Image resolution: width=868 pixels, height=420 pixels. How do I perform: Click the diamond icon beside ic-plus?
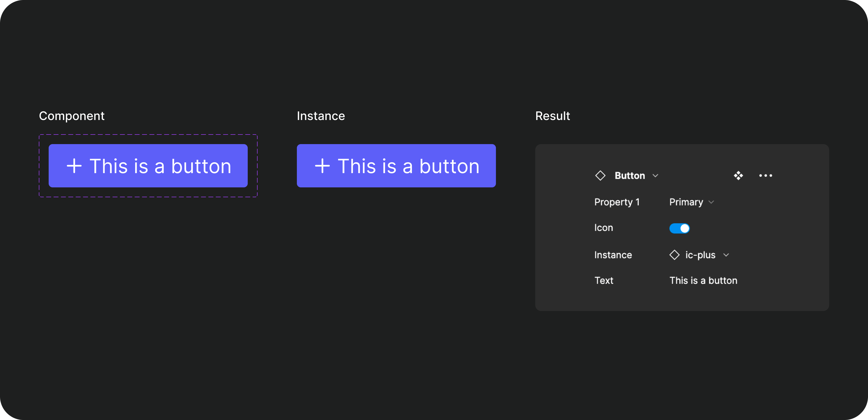click(674, 255)
